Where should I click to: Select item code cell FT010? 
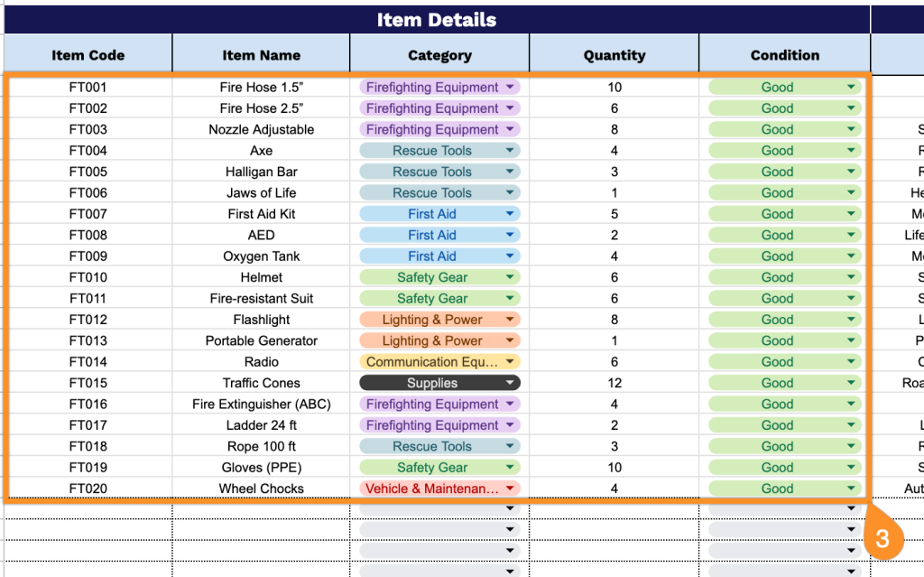[x=88, y=277]
